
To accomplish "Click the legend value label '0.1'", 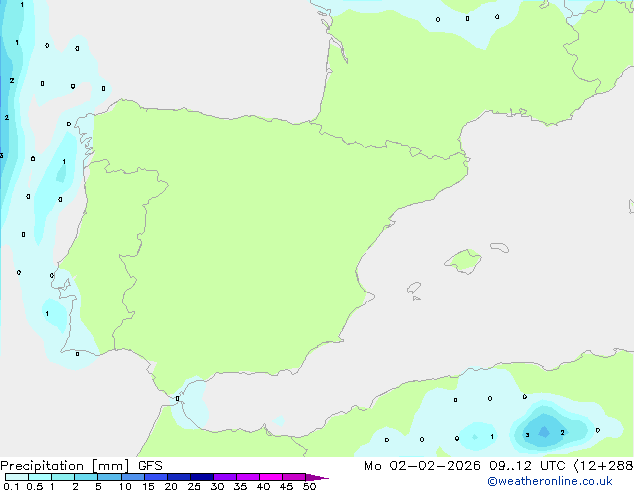I will (11, 486).
